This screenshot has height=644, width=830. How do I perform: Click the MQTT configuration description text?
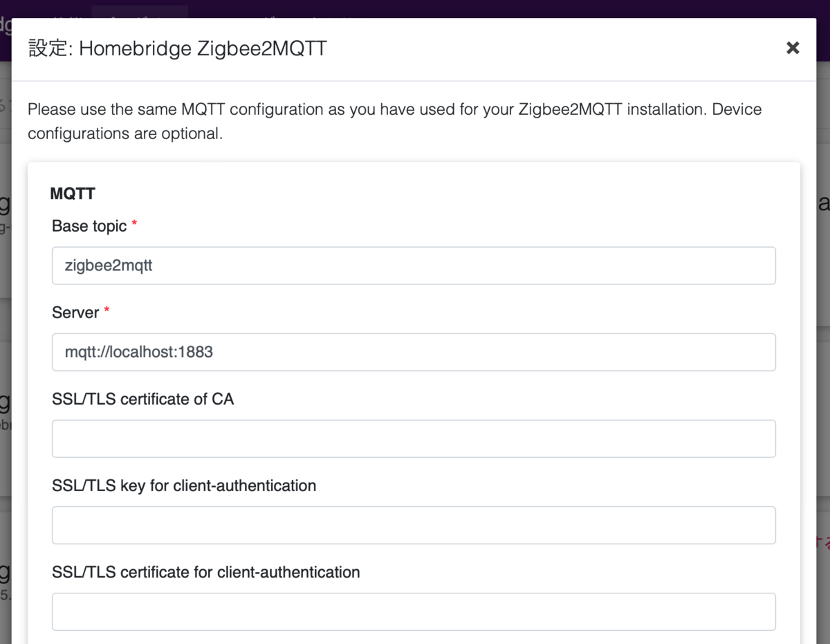click(x=394, y=121)
